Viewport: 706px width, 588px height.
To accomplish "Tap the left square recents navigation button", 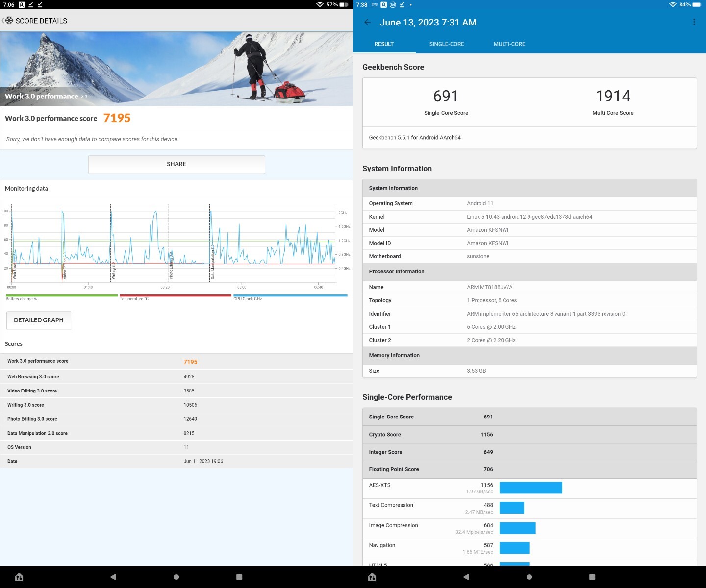I will click(x=239, y=577).
